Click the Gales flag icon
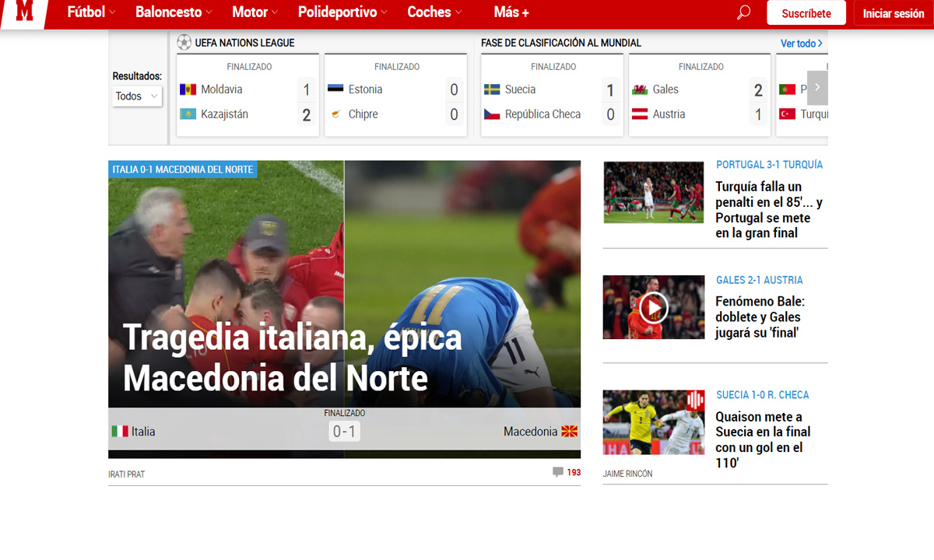934x560 pixels. click(x=639, y=89)
